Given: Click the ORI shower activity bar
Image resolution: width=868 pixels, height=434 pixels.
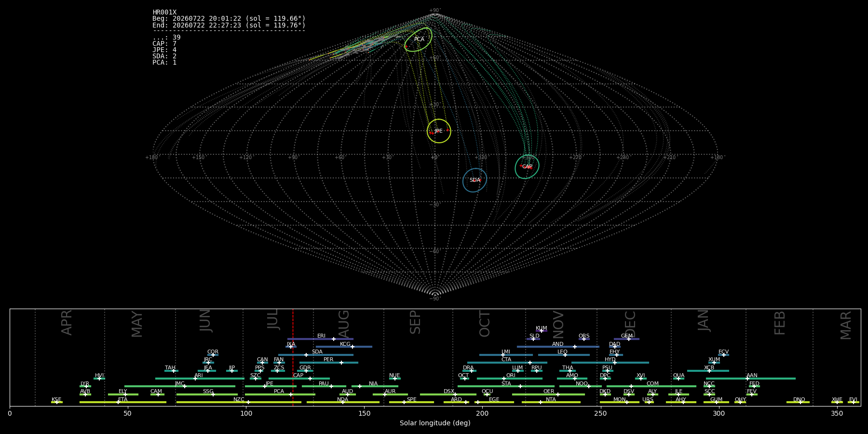Looking at the screenshot, I should click(510, 379).
